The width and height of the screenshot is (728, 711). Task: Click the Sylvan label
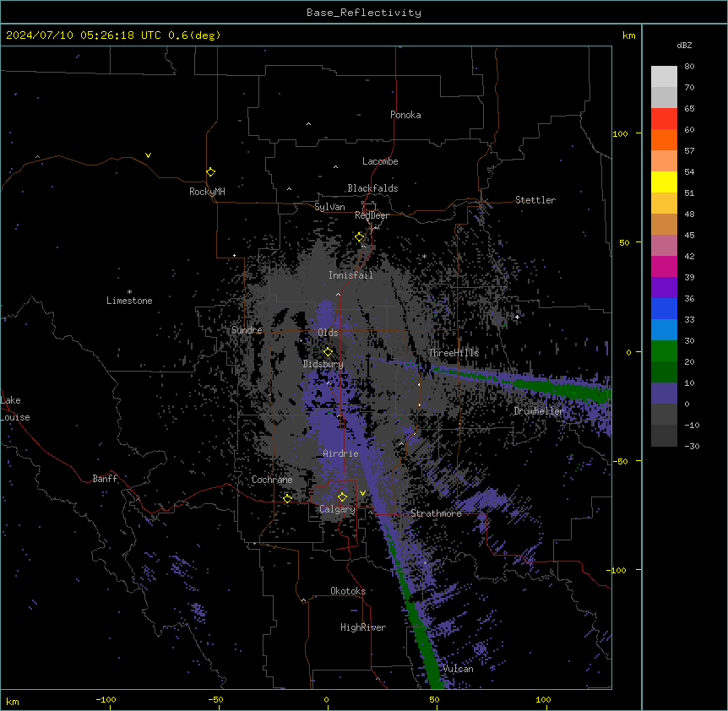tap(329, 207)
